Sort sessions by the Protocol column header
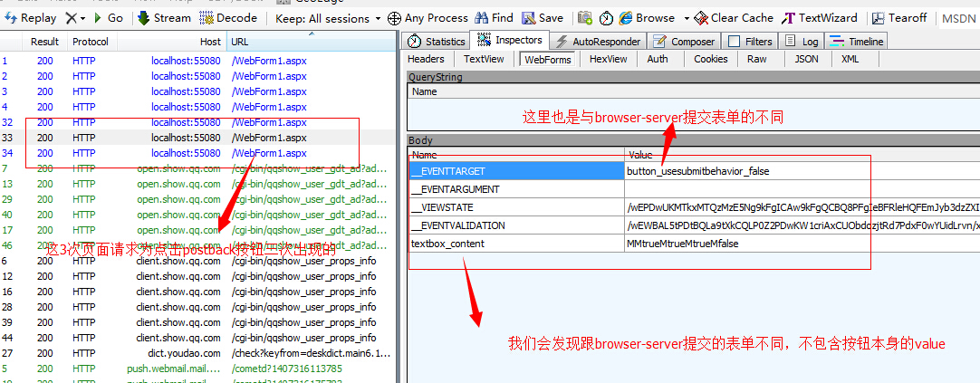The image size is (980, 383). coord(90,42)
